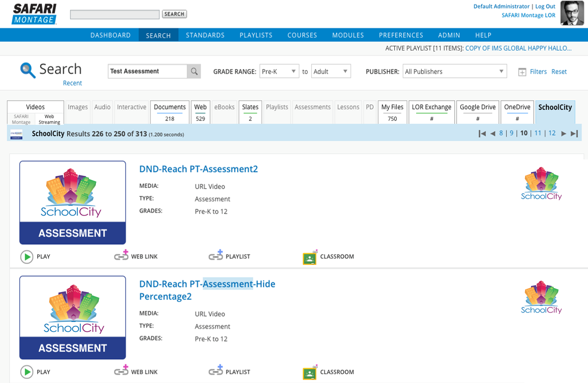Viewport: 588px width, 383px height.
Task: Go to results page 8
Action: [x=501, y=133]
